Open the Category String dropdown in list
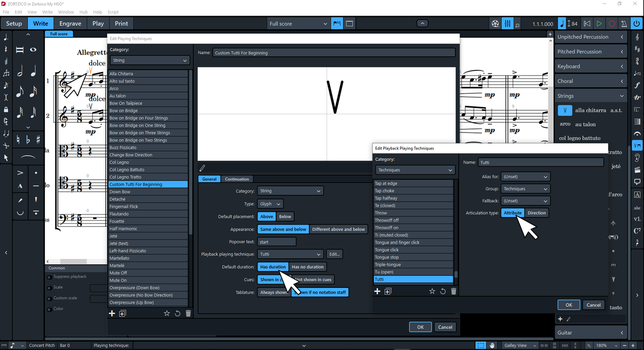 [149, 60]
